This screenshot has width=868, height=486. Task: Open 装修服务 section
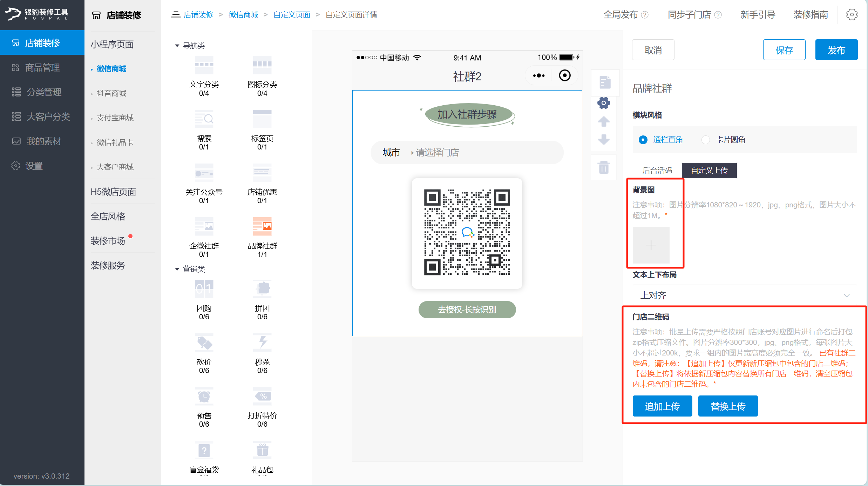click(108, 265)
